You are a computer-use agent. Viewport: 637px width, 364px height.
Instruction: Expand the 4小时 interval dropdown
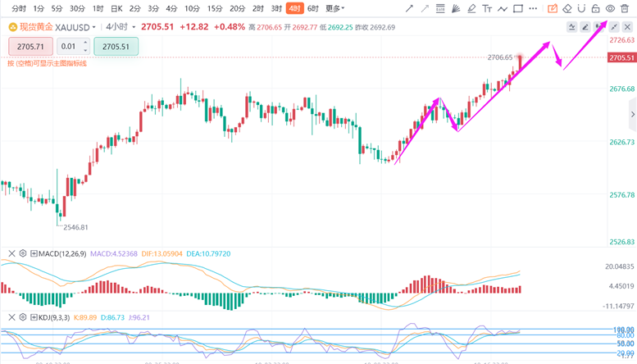[134, 26]
